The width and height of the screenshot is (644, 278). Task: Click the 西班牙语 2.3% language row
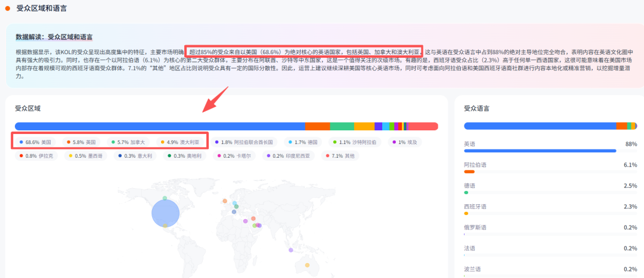(x=550, y=207)
